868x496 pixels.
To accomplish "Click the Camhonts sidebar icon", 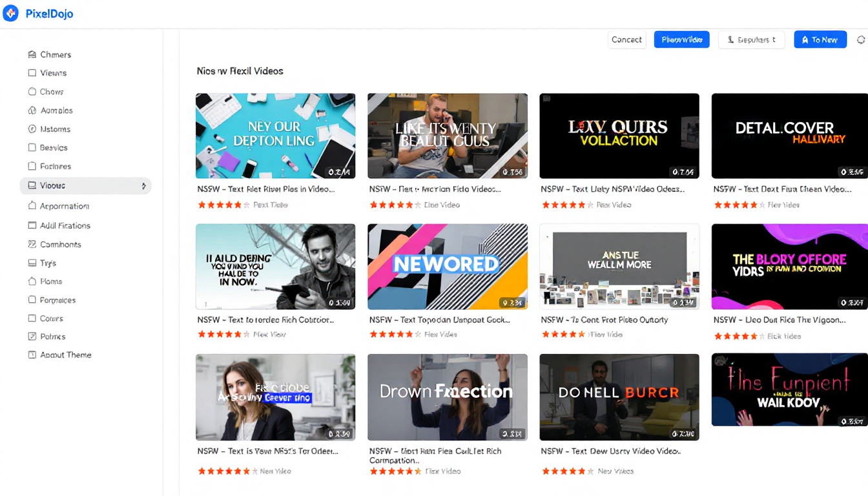I will click(31, 244).
